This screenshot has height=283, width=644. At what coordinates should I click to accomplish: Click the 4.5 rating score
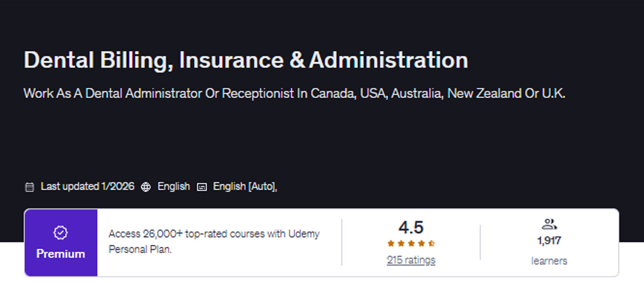point(411,227)
